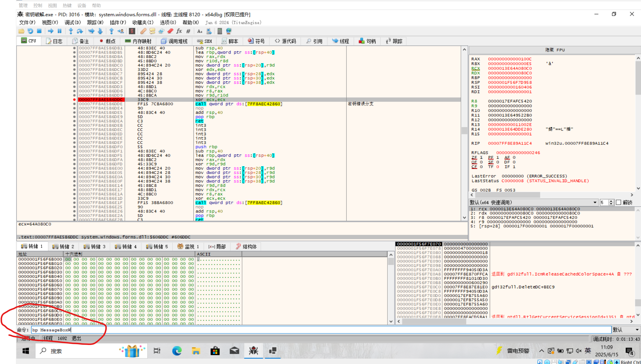This screenshot has width=641, height=364.
Task: Toggle the red breakpoint dot at 00007FF8AE5B6DDC
Action: pyautogui.click(x=74, y=100)
